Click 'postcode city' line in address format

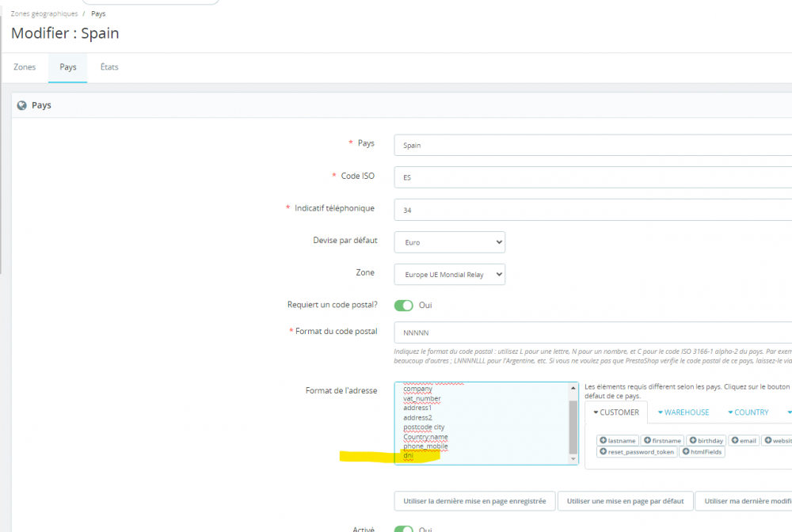click(424, 427)
